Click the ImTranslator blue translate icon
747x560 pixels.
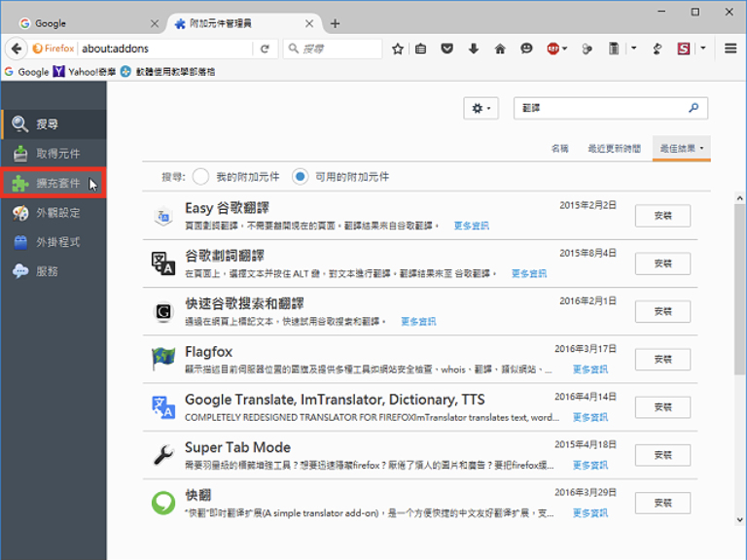[x=163, y=407]
